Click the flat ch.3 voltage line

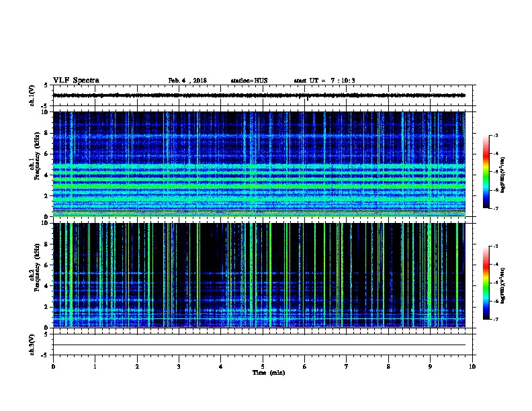pos(259,345)
